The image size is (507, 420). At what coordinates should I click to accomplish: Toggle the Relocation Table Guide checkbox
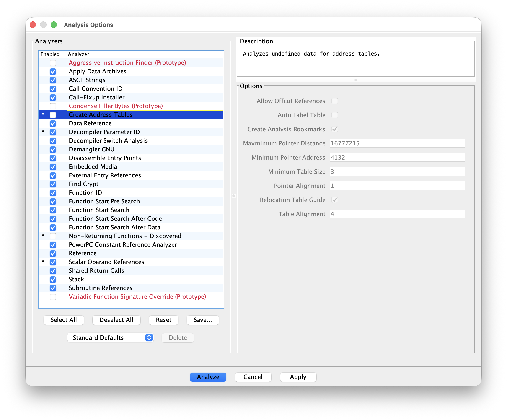pyautogui.click(x=334, y=200)
